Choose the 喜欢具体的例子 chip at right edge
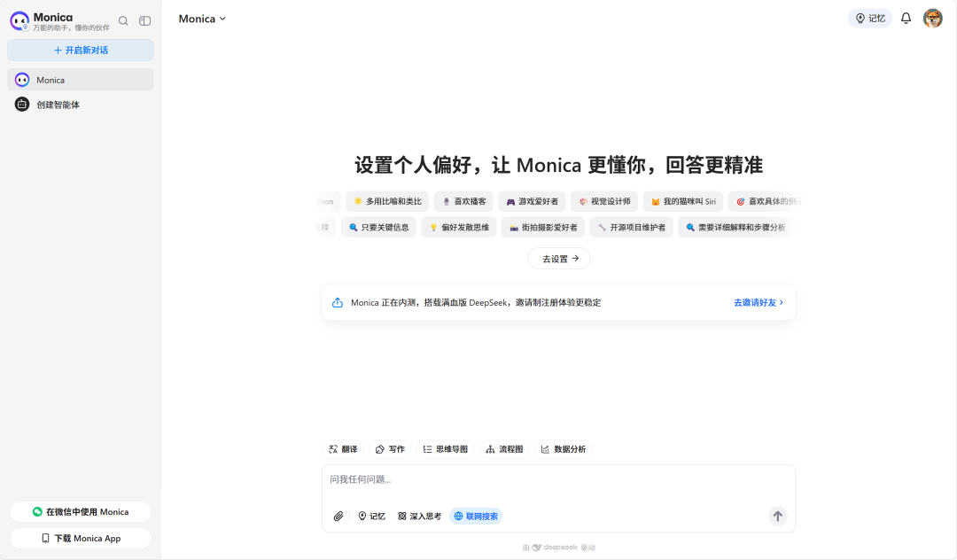Viewport: 957px width, 560px height. pos(767,201)
